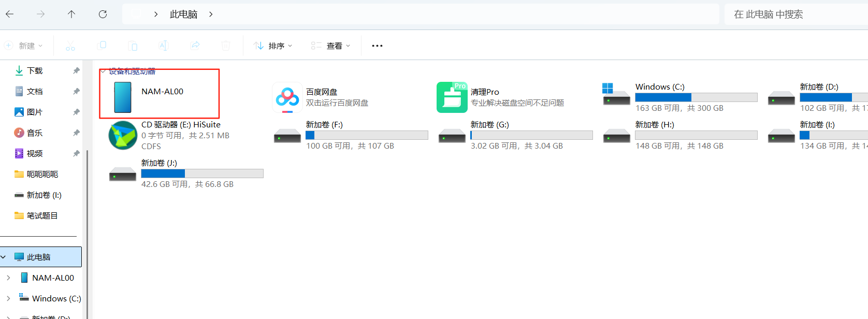
Task: Open the 查看 view dropdown
Action: [x=331, y=46]
